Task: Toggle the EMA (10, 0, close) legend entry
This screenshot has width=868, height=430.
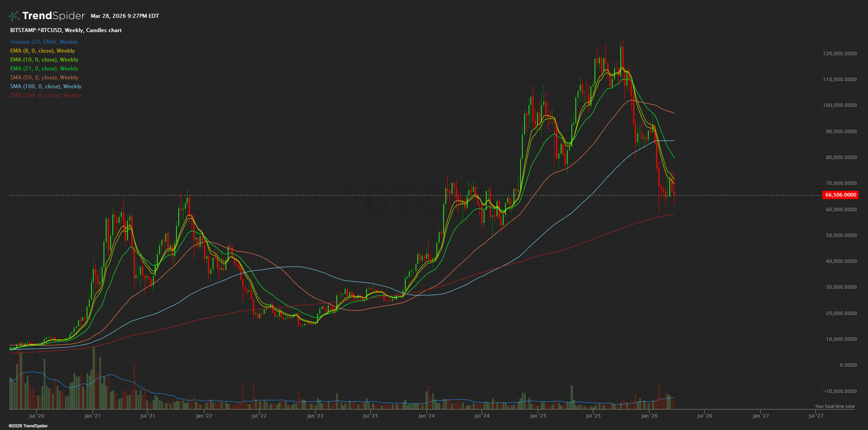Action: pyautogui.click(x=44, y=60)
